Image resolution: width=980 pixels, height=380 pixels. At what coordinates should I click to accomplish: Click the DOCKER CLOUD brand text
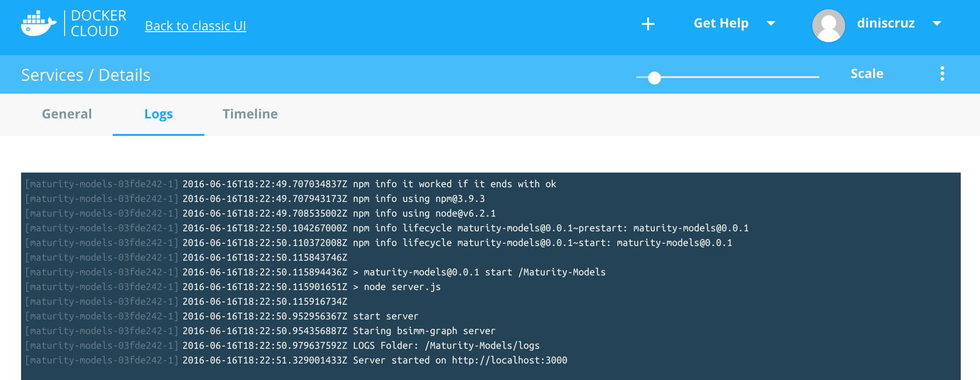[98, 23]
